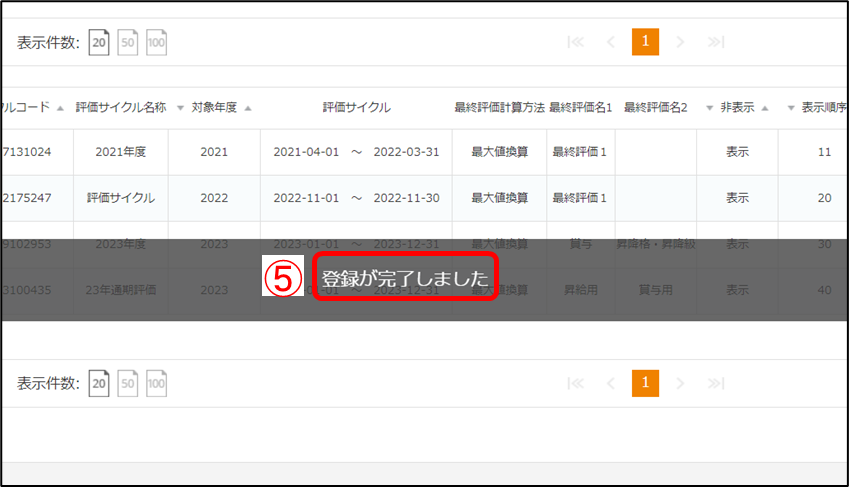Click the 評価サイクル名称 column header
849x487 pixels.
pyautogui.click(x=120, y=108)
